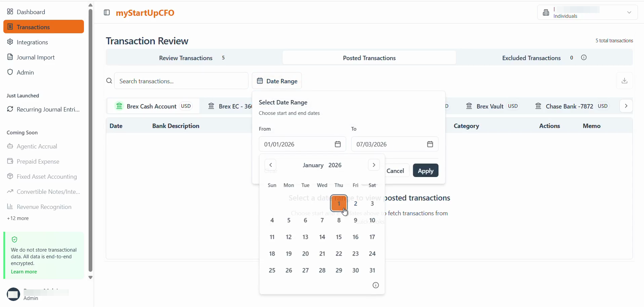Click Excluded Transactions info icon
The width and height of the screenshot is (644, 307).
coord(584,57)
